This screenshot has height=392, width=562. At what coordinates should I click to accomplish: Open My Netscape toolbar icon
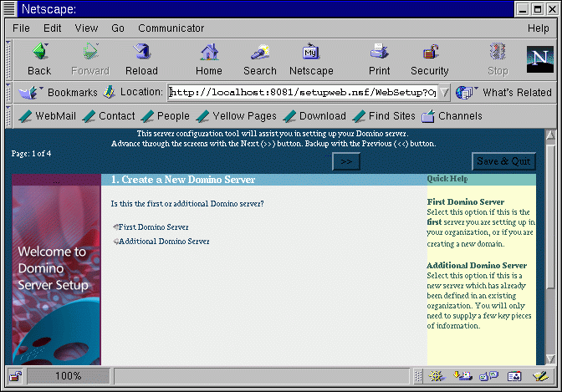(311, 51)
